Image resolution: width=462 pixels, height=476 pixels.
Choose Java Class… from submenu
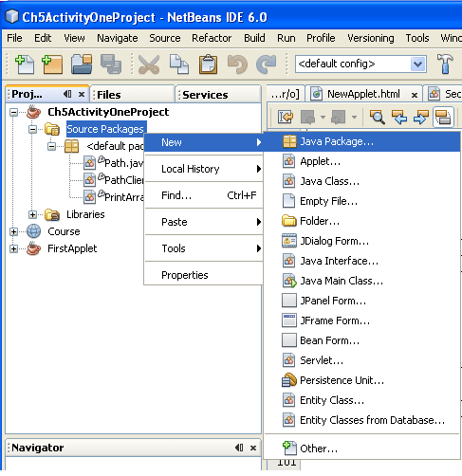tap(361, 181)
